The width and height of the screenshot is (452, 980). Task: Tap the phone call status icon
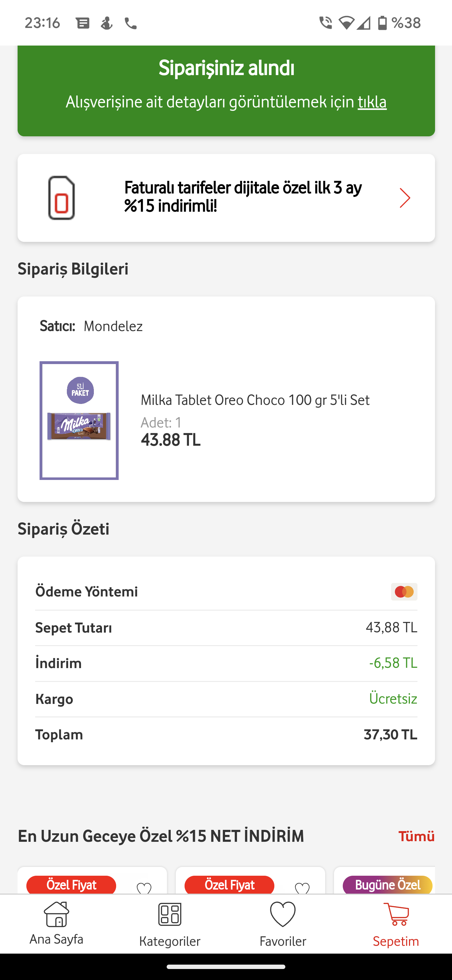(x=131, y=24)
